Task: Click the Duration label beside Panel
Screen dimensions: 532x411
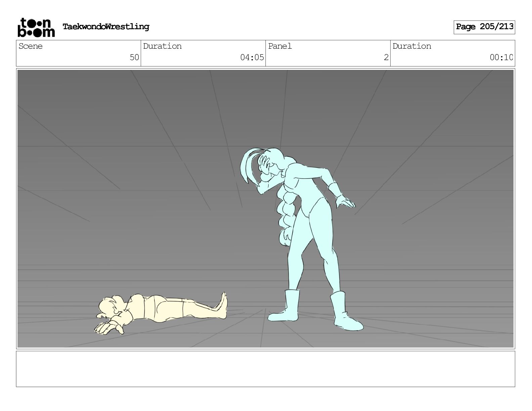Action: tap(412, 46)
